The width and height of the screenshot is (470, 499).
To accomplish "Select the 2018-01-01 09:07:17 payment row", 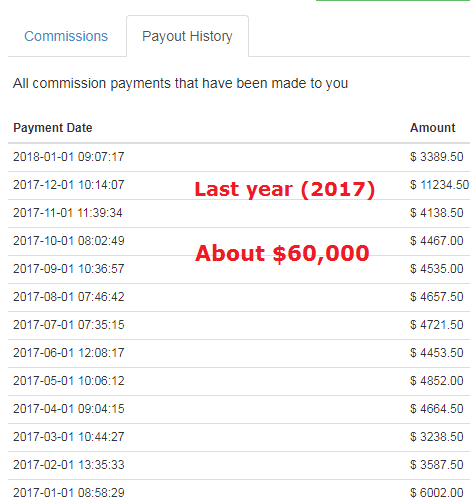I will click(239, 157).
